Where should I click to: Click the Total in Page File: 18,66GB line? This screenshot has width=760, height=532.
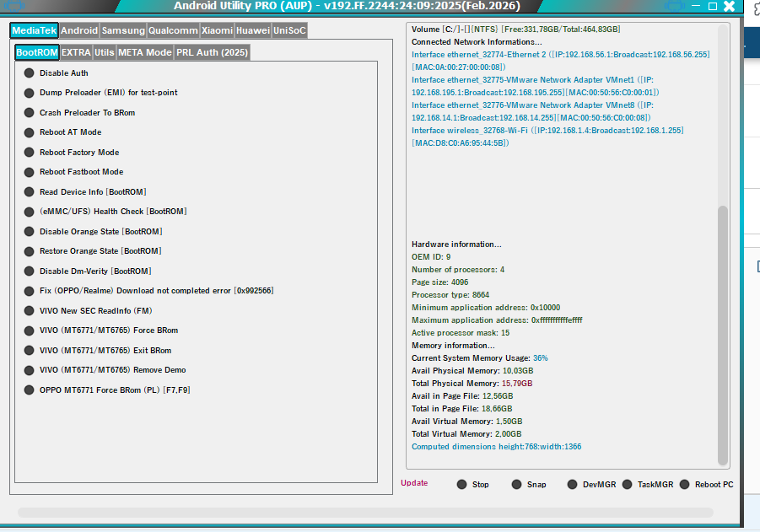(462, 409)
